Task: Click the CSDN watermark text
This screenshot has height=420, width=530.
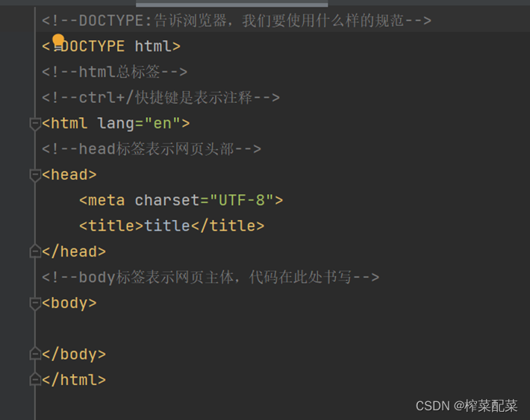Action: (466, 405)
